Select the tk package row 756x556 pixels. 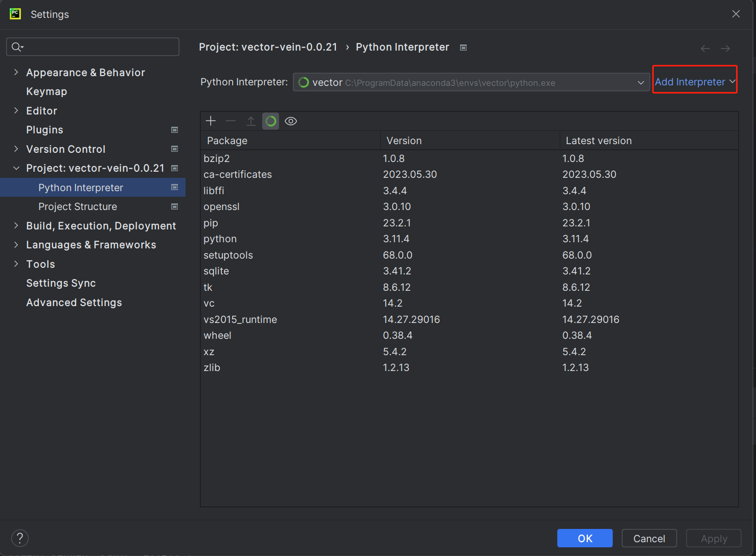(x=469, y=287)
